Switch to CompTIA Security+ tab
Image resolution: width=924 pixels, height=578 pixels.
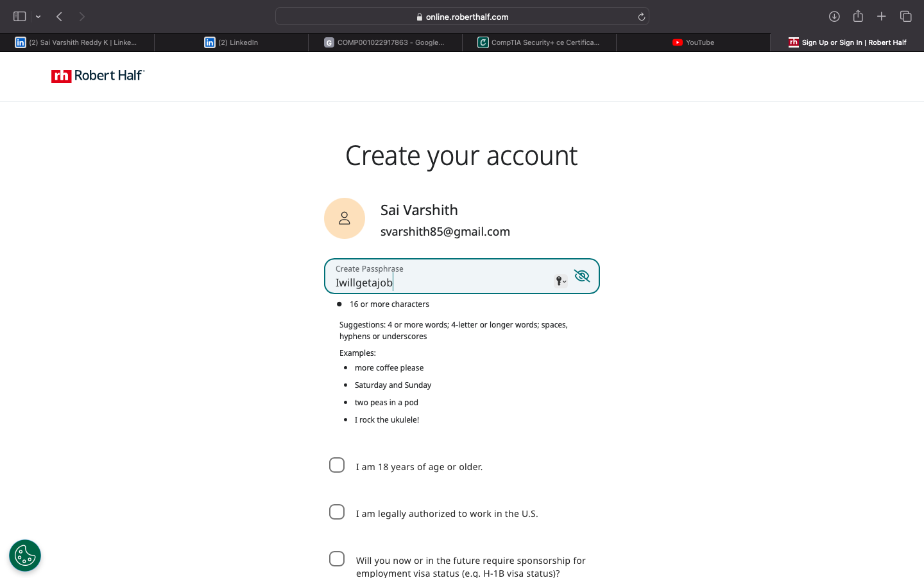539,42
